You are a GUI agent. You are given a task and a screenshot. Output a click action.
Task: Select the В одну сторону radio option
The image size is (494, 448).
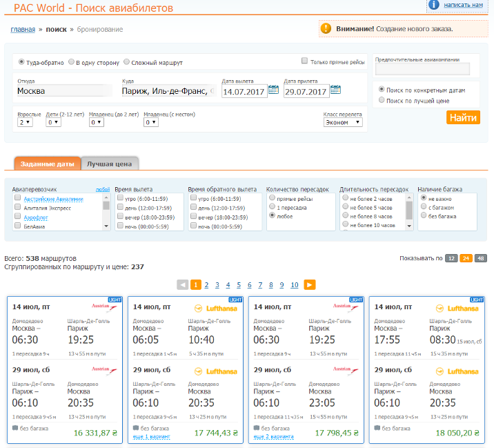tap(72, 62)
